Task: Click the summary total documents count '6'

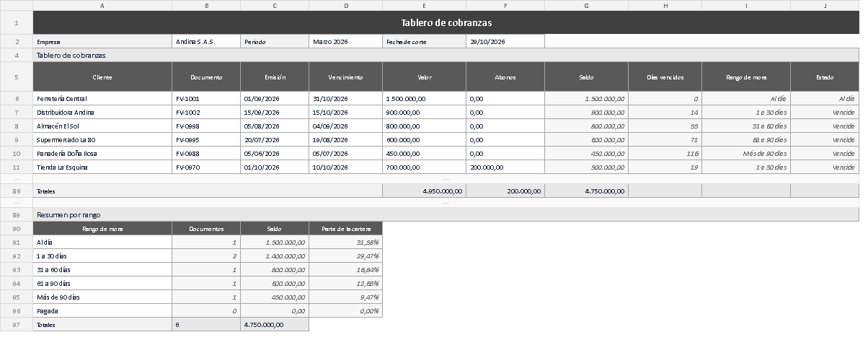Action: [206, 325]
